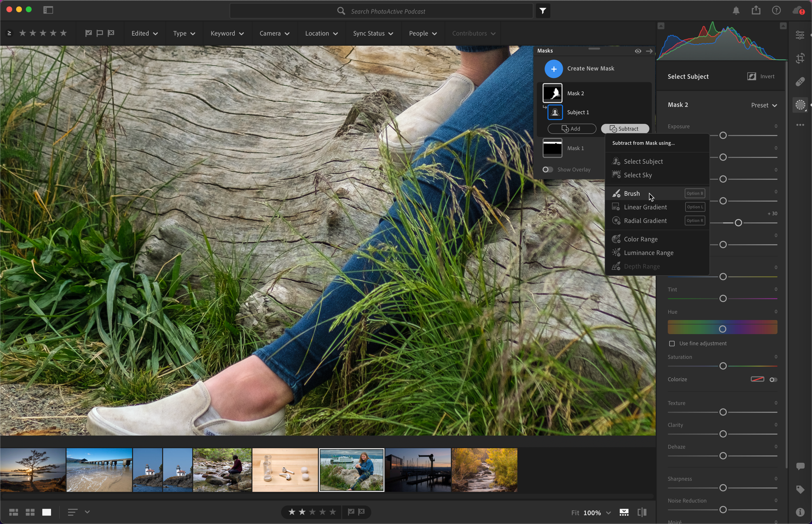Open the Preset dropdown for Mask 2
Image resolution: width=812 pixels, height=524 pixels.
(764, 105)
